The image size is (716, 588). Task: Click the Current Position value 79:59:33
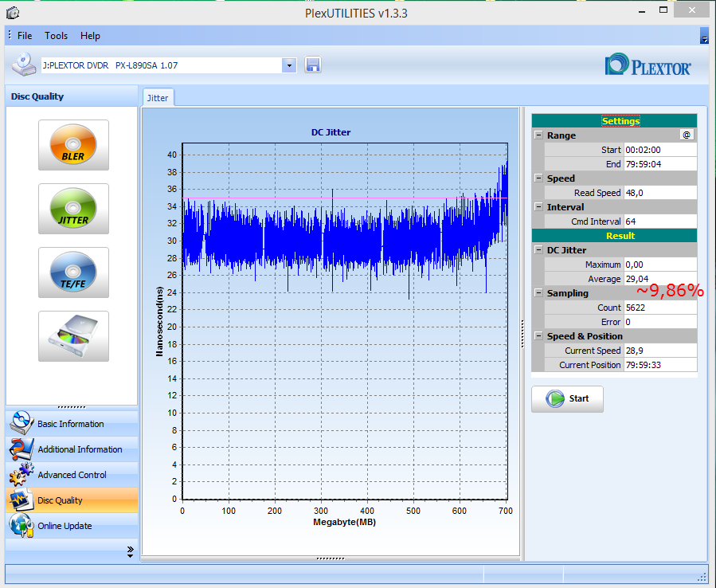coord(659,365)
